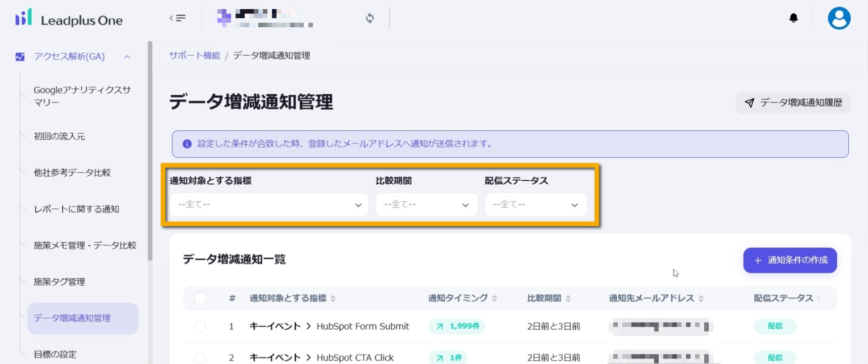Click the refresh sync icon
Screen dimensions: 868x364
[x=370, y=18]
